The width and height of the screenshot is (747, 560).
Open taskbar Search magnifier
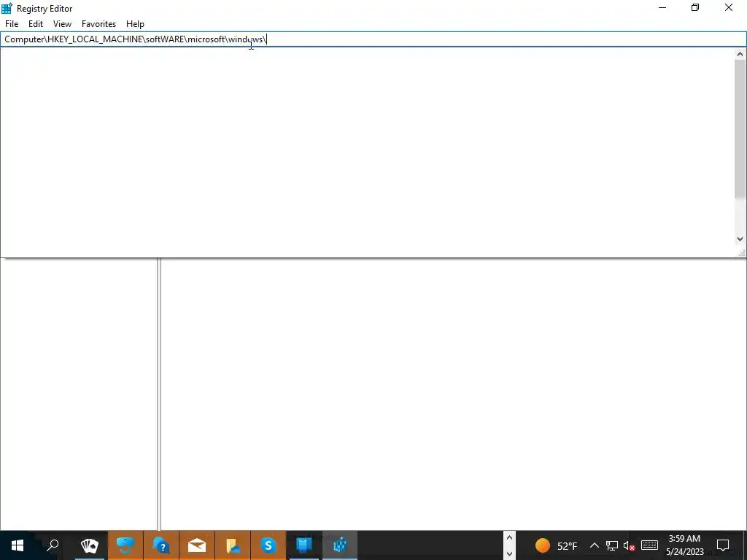(x=53, y=545)
